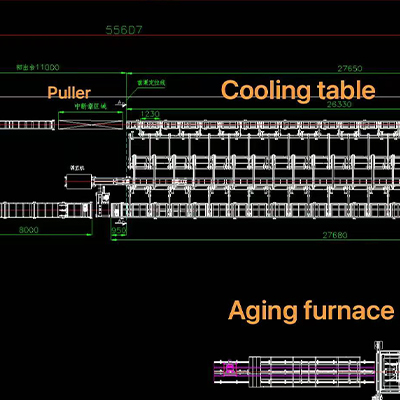Click the 'Aging furnace' orange label
This screenshot has width=400, height=400.
click(x=311, y=311)
